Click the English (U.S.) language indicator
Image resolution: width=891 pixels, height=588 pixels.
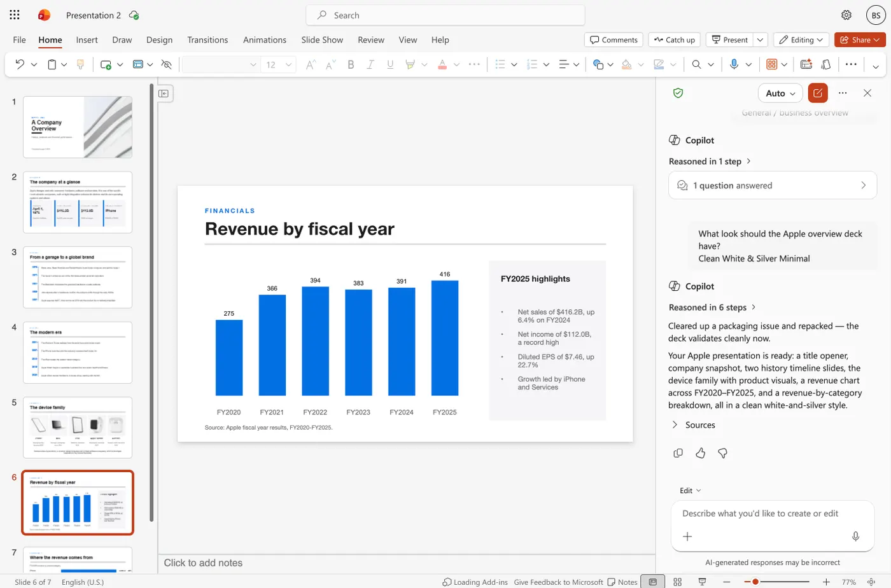click(x=83, y=582)
